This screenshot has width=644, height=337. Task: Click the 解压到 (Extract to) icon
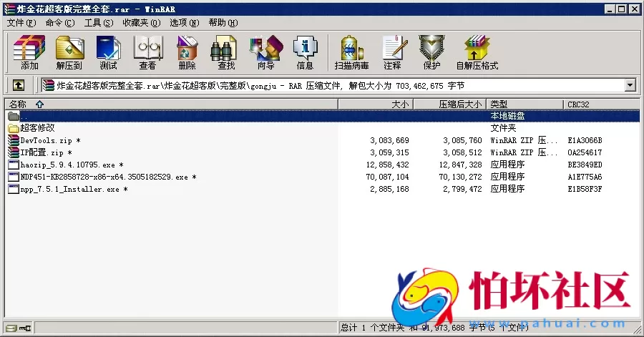(69, 52)
